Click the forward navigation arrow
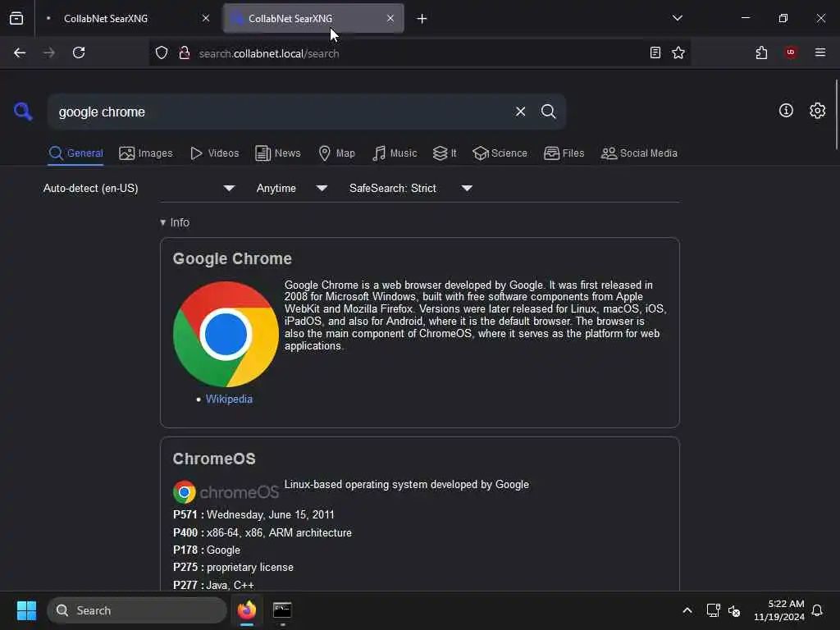 48,52
